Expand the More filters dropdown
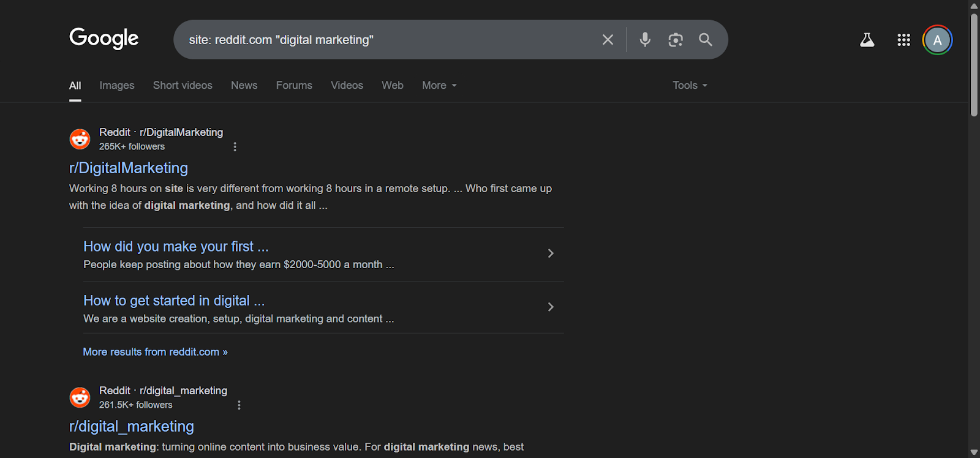980x458 pixels. point(439,86)
